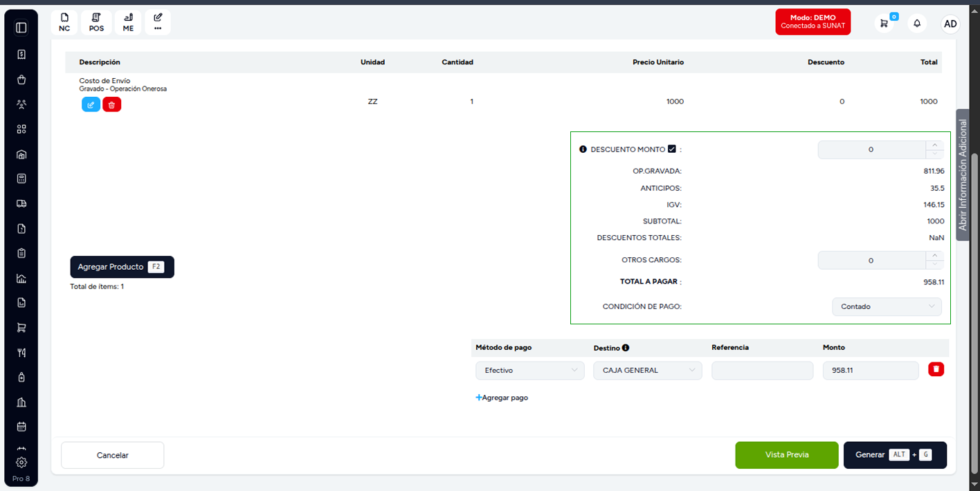Open the NC toolbar shortcut
The height and width of the screenshot is (491, 980).
(64, 23)
